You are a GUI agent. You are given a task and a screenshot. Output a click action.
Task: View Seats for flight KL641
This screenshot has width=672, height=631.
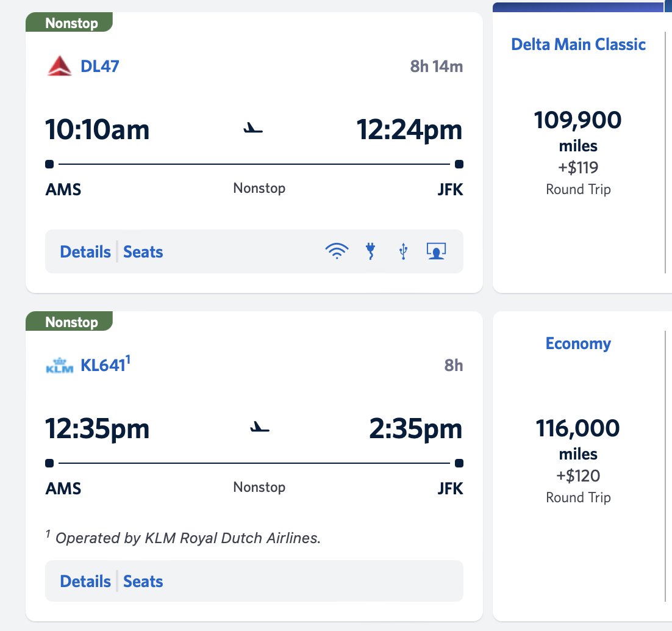[143, 582]
